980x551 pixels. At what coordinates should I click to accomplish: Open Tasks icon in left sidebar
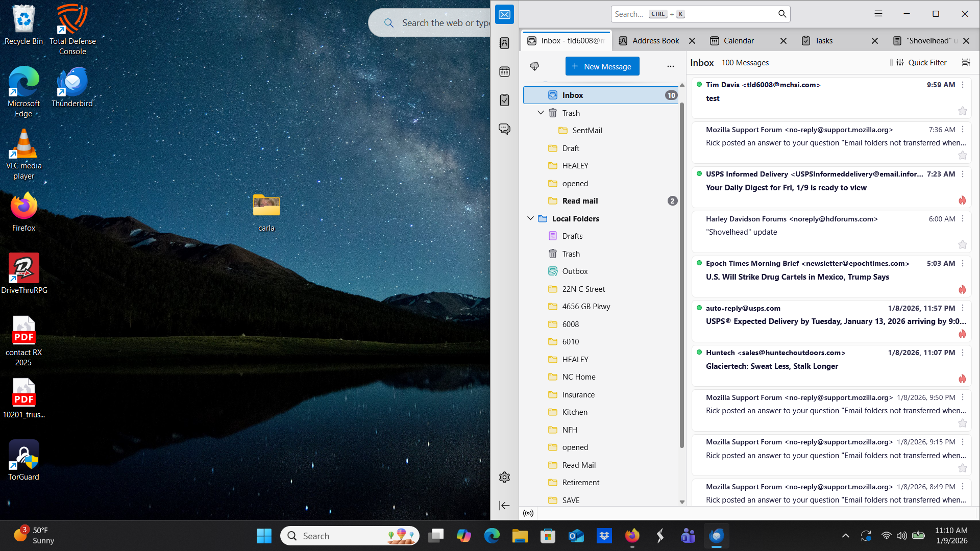(x=504, y=100)
